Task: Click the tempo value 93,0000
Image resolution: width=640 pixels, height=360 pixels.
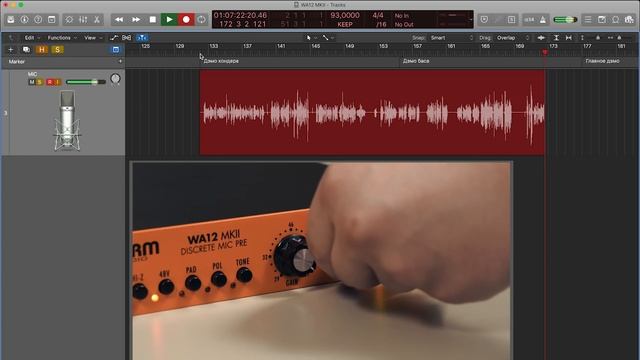Action: point(345,16)
